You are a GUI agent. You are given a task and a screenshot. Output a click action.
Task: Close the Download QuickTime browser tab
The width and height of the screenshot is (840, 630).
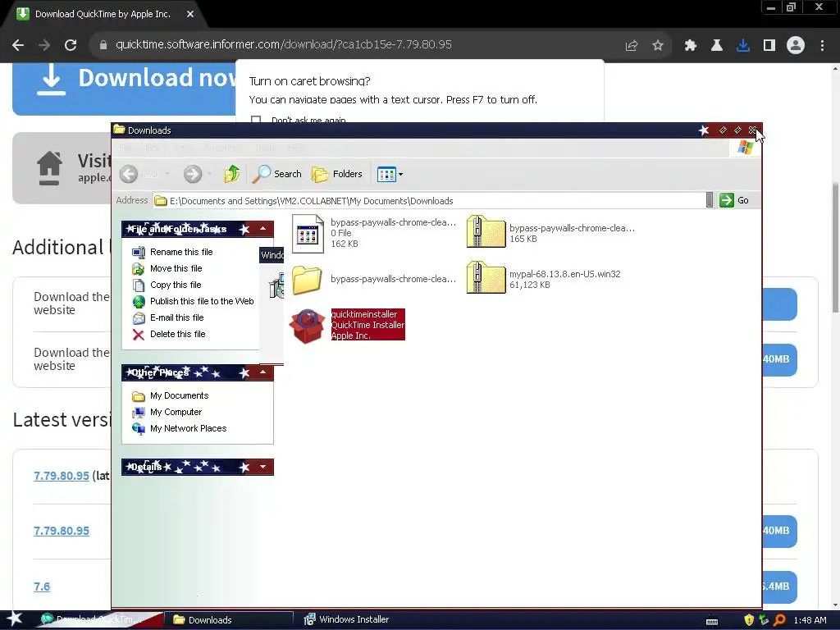[x=190, y=14]
